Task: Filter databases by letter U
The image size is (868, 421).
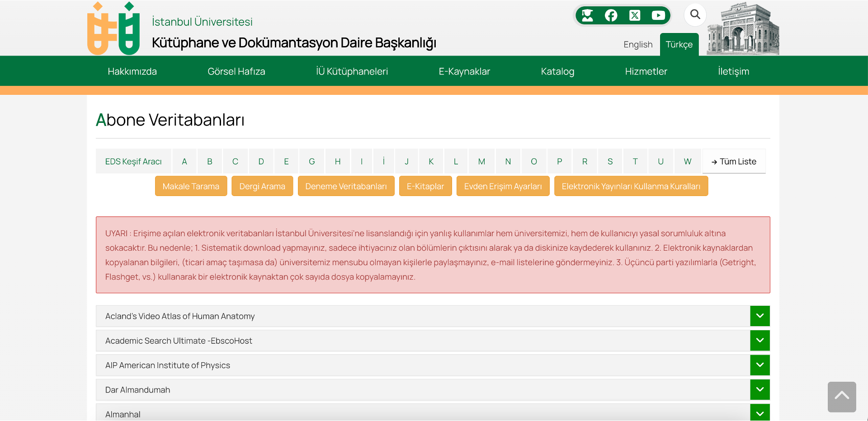Action: coord(661,161)
